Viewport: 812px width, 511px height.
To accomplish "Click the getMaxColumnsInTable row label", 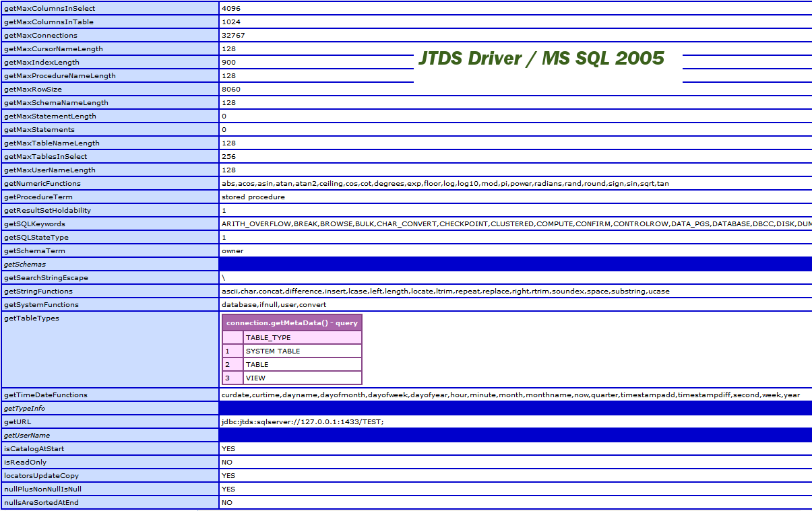I will pos(49,22).
